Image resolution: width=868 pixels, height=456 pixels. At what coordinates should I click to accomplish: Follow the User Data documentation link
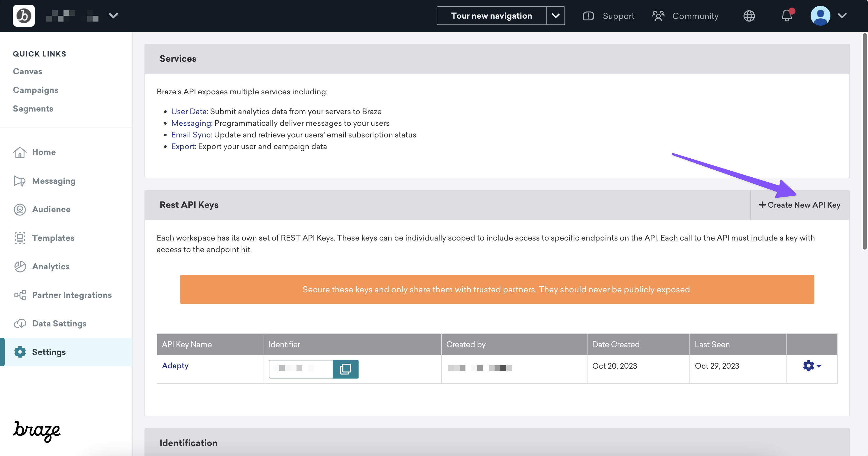pyautogui.click(x=189, y=112)
